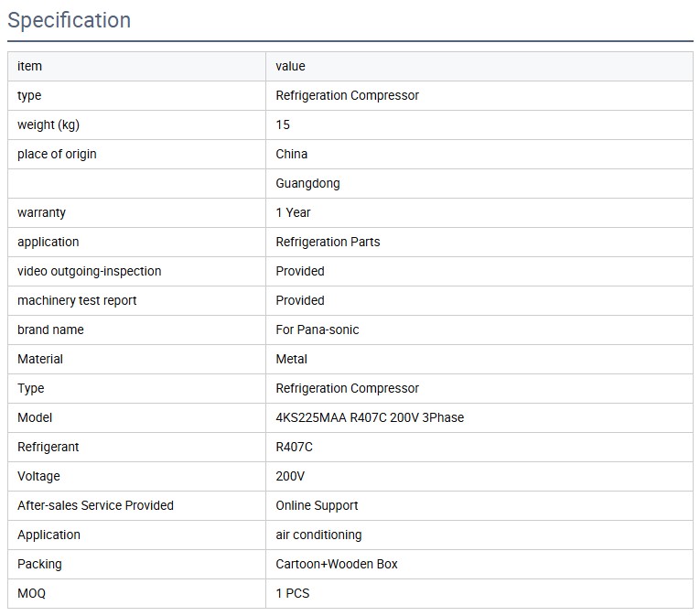Click the 'After-sales Service Provided' label

tap(95, 505)
